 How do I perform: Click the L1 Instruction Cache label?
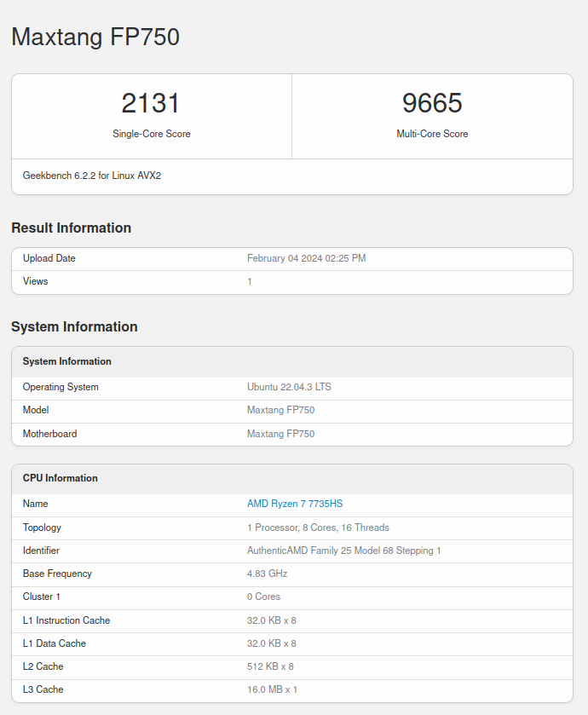point(66,620)
